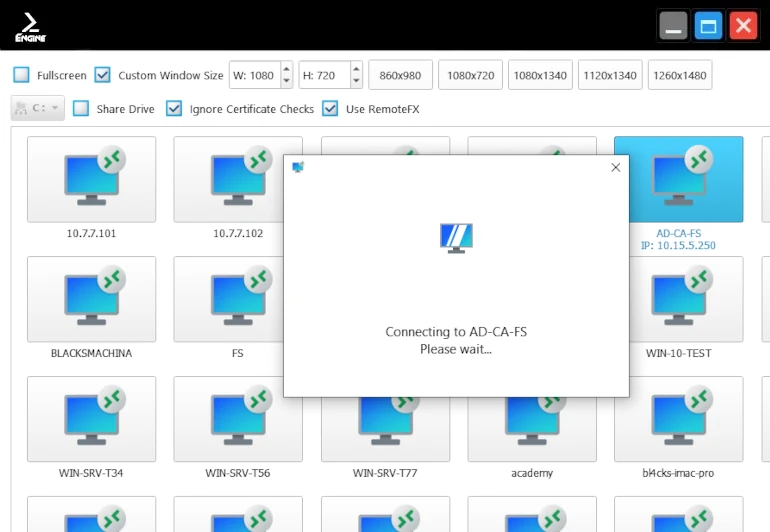770x532 pixels.
Task: Open the bl4cks-imac-pro computer icon
Action: click(679, 419)
